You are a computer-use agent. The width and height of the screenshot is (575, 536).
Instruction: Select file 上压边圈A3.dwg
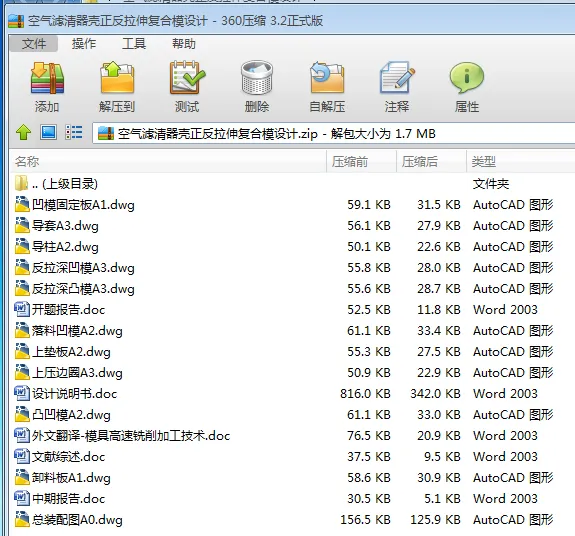point(77,372)
